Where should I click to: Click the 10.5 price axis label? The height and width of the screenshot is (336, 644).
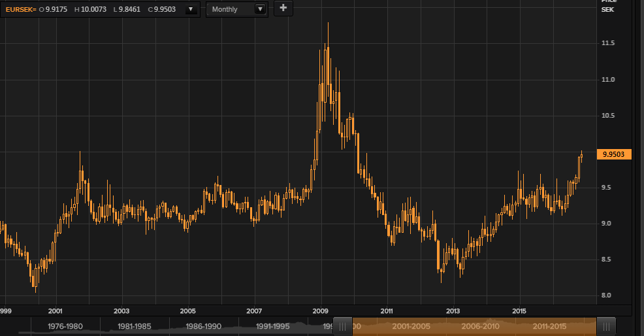point(608,116)
